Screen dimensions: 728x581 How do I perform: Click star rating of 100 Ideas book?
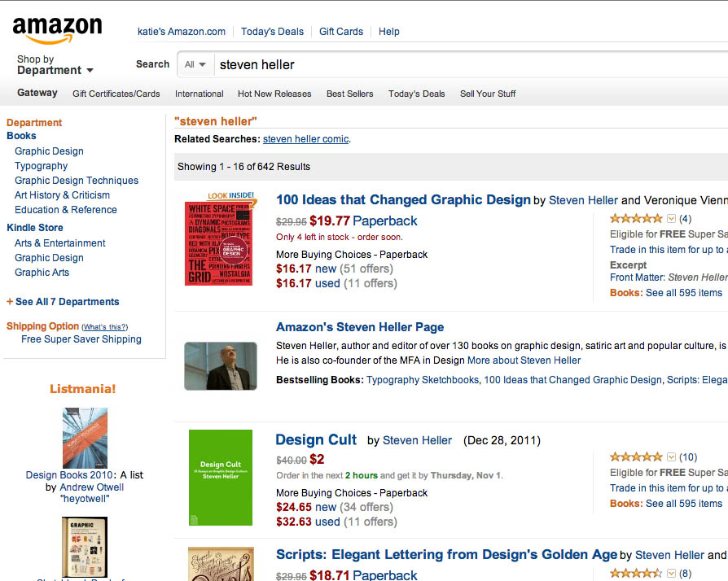click(x=636, y=219)
